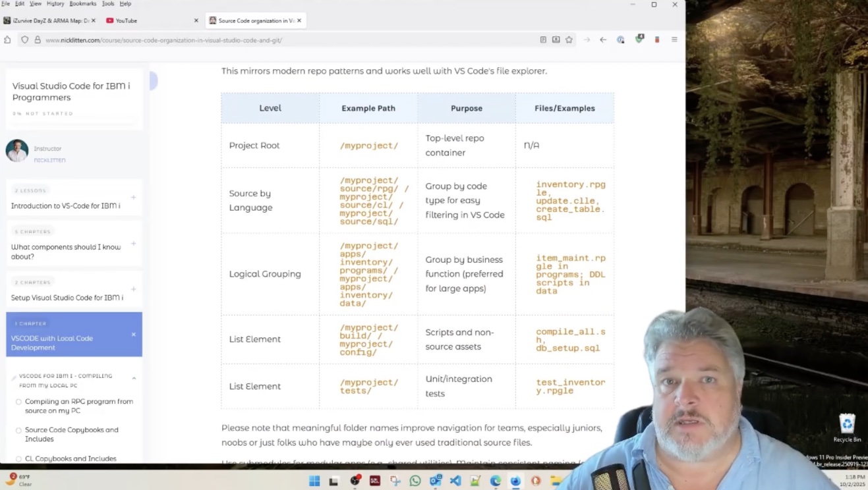Open the File menu

5,4
